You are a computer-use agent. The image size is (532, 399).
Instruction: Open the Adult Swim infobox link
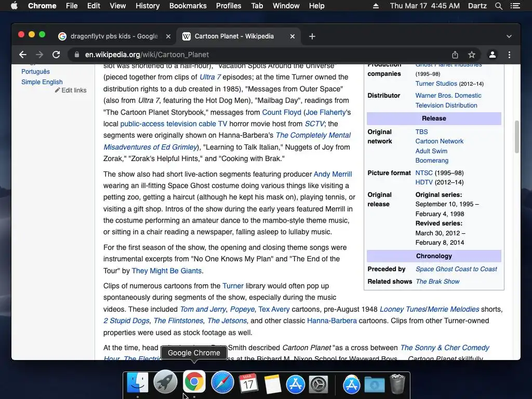click(431, 151)
